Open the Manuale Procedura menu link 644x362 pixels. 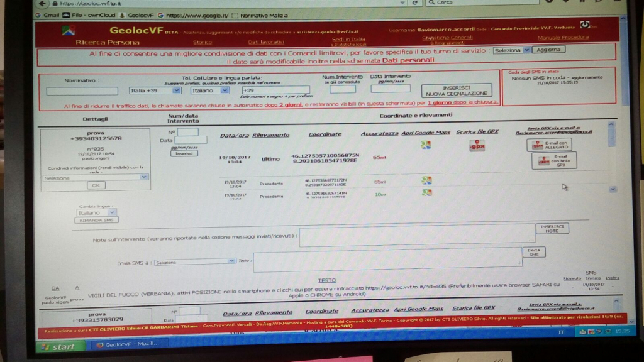563,37
